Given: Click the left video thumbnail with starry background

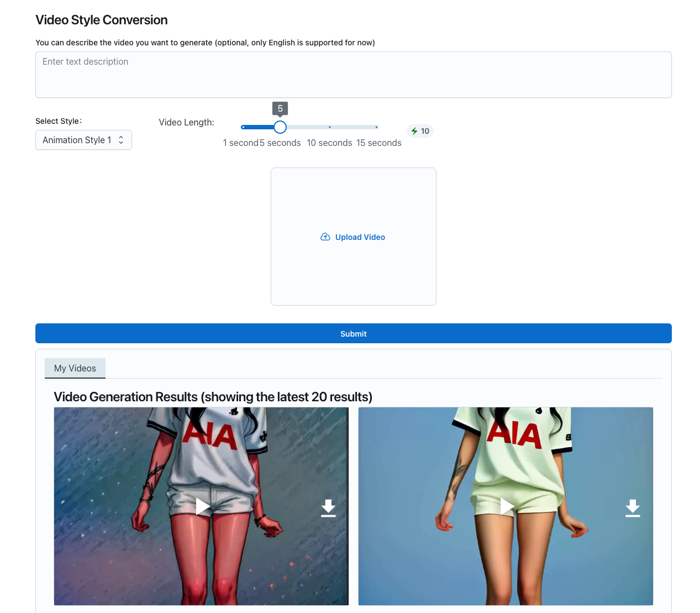Looking at the screenshot, I should pyautogui.click(x=201, y=506).
